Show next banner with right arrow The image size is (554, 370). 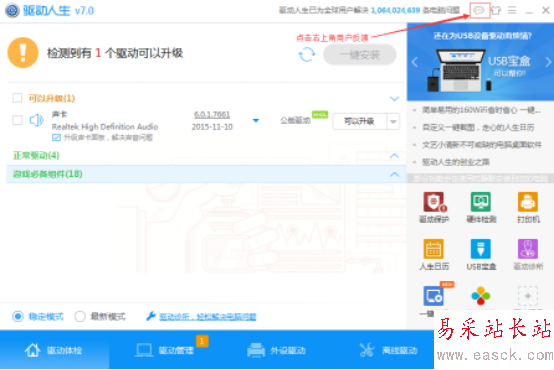(548, 62)
